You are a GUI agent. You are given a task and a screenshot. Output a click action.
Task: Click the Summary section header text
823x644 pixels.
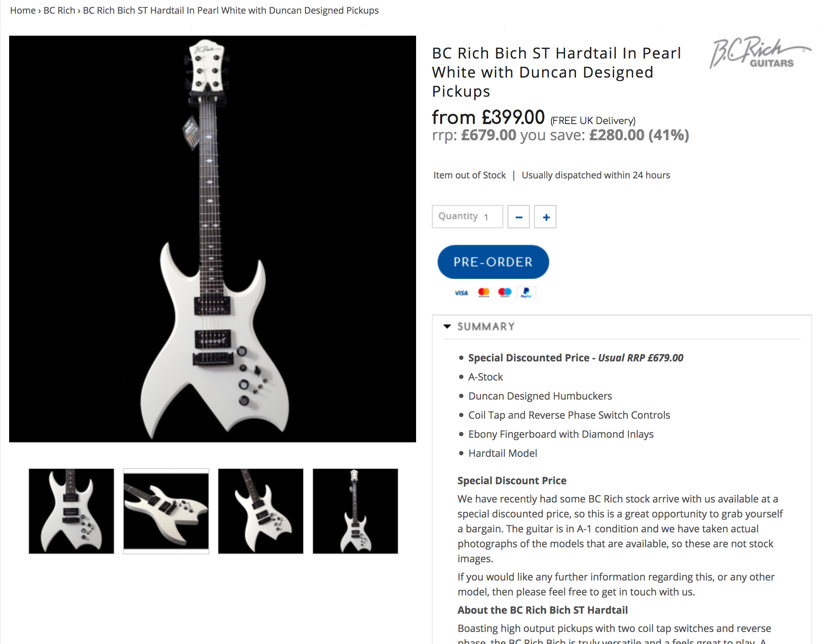[x=486, y=327]
